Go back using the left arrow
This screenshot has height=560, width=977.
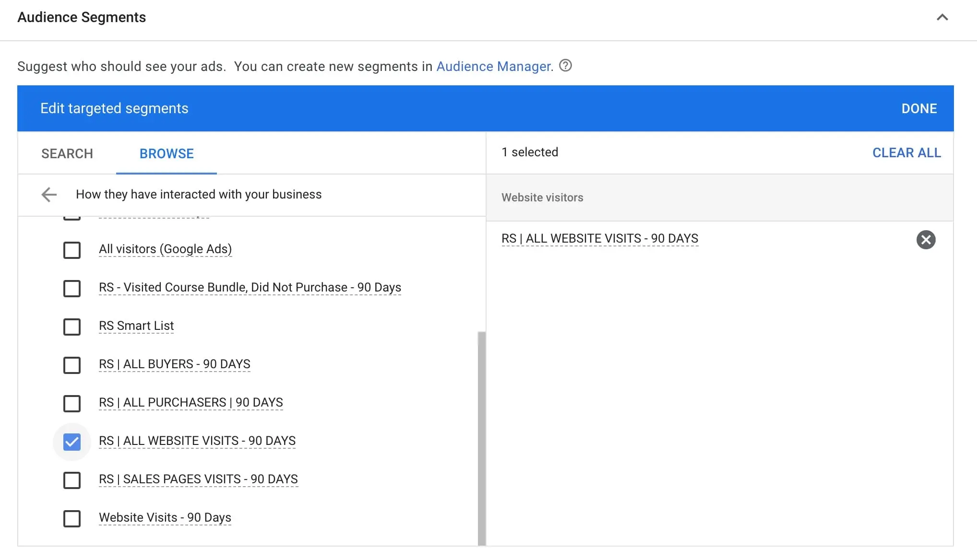click(49, 195)
